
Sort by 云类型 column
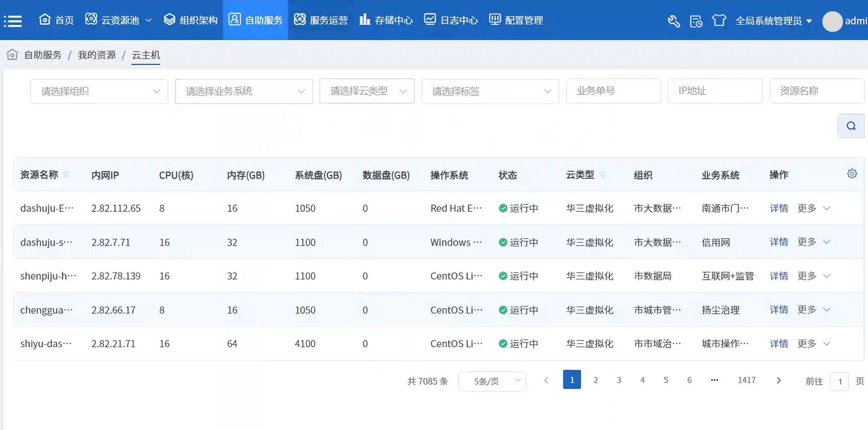(602, 175)
